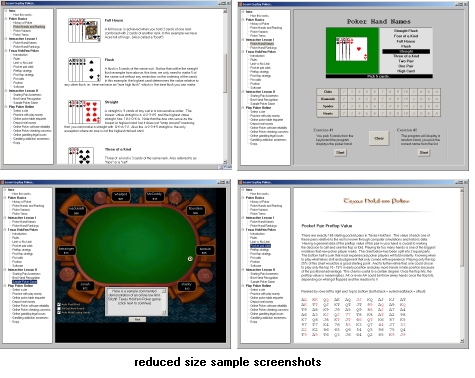The height and width of the screenshot is (378, 475).
Task: Click the Clubs suit button
Action: [327, 92]
